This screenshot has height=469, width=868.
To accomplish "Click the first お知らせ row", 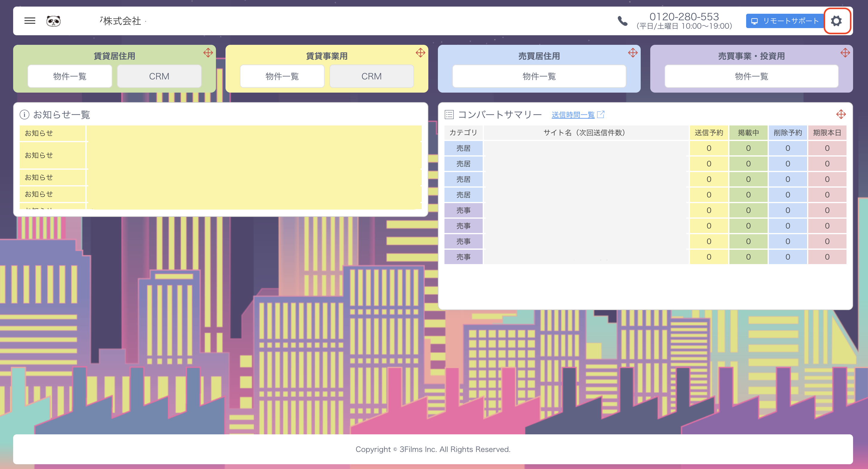I will pos(220,133).
